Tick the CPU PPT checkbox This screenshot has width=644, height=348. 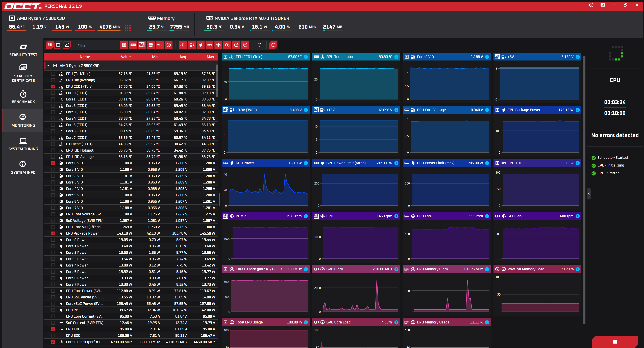[53, 310]
